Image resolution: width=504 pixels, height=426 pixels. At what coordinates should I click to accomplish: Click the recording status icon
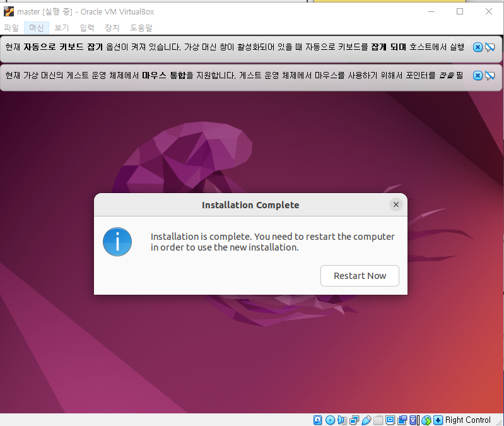[x=402, y=420]
